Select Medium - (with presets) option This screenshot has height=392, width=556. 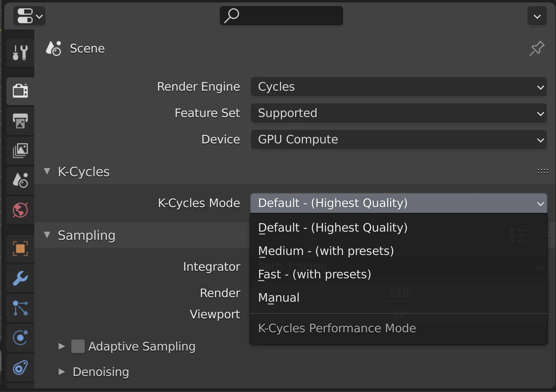[x=399, y=251]
